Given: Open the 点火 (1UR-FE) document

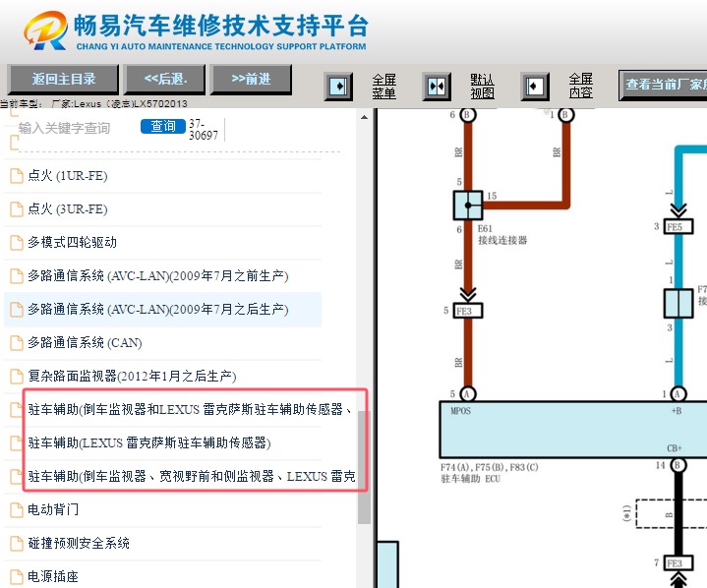Looking at the screenshot, I should coord(68,176).
